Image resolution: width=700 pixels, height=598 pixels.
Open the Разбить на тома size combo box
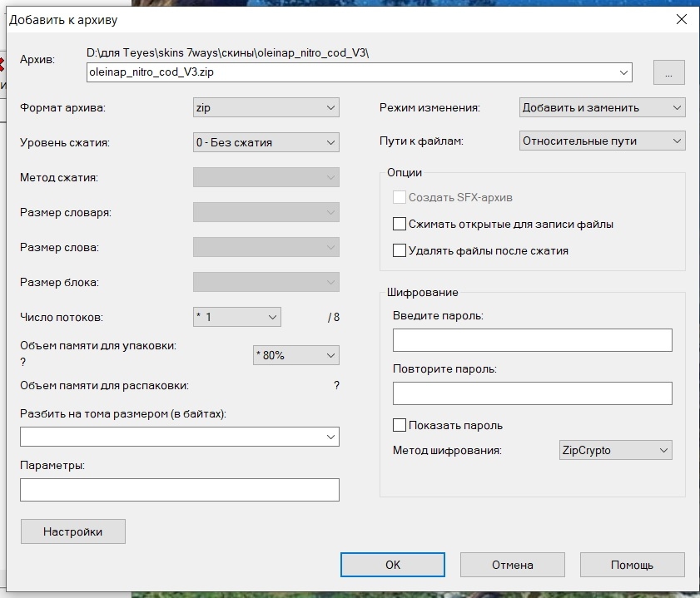(x=179, y=437)
